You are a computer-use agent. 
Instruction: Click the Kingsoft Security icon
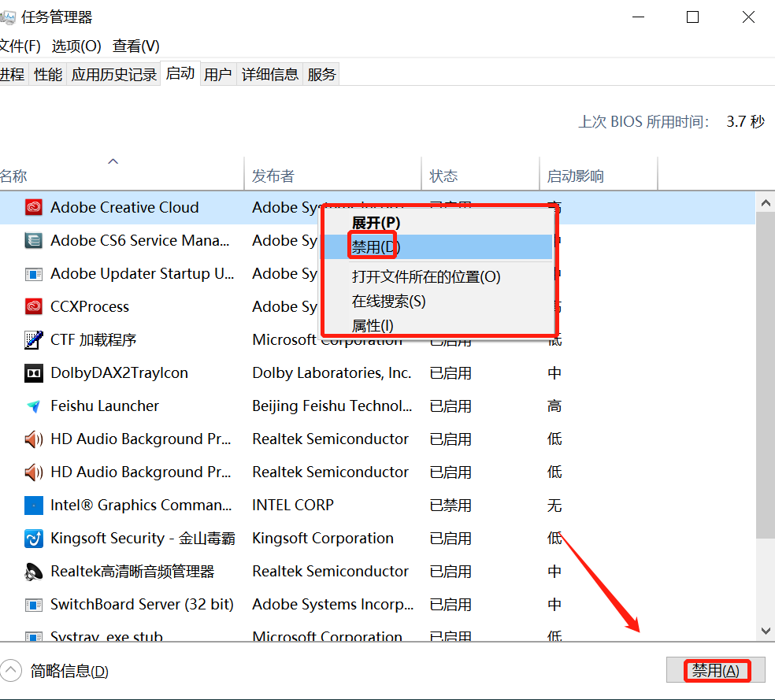pyautogui.click(x=33, y=539)
